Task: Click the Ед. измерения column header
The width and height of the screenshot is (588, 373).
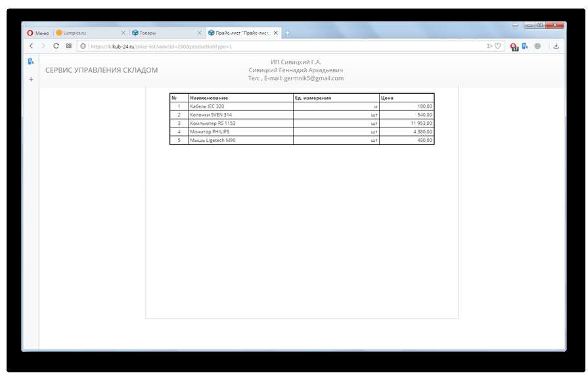Action: 336,98
